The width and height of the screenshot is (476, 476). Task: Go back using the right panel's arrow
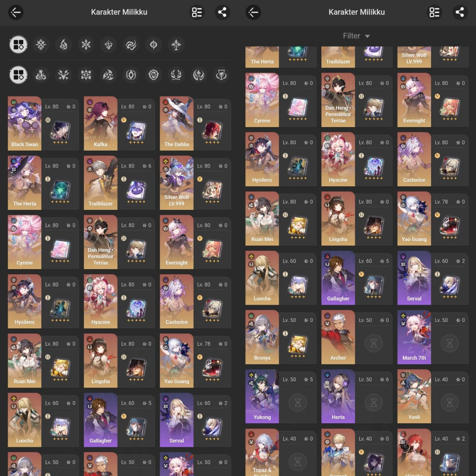[x=253, y=12]
